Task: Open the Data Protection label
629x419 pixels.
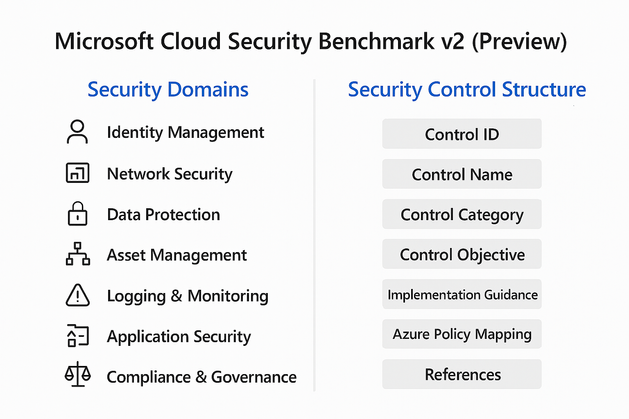Action: [x=163, y=214]
